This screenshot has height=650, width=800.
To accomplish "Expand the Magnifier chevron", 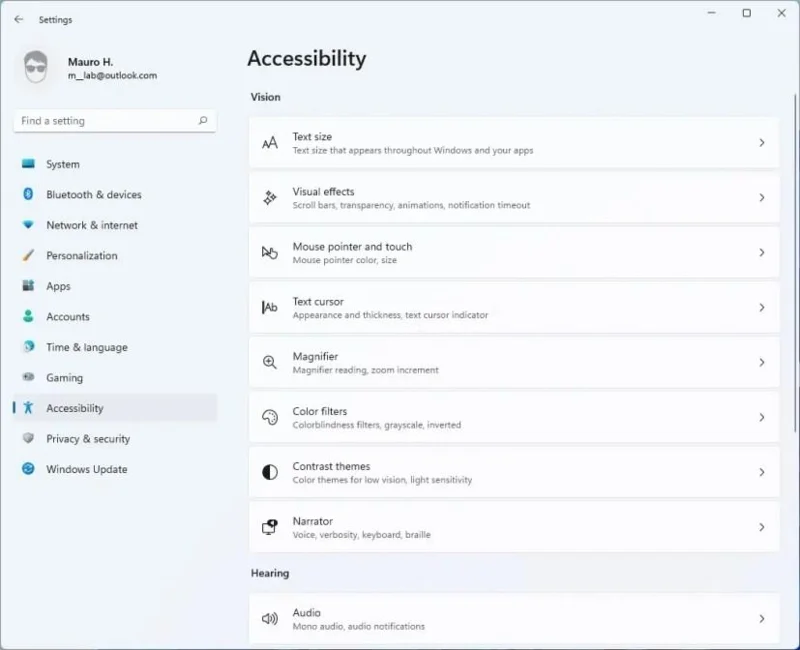I will [x=762, y=362].
